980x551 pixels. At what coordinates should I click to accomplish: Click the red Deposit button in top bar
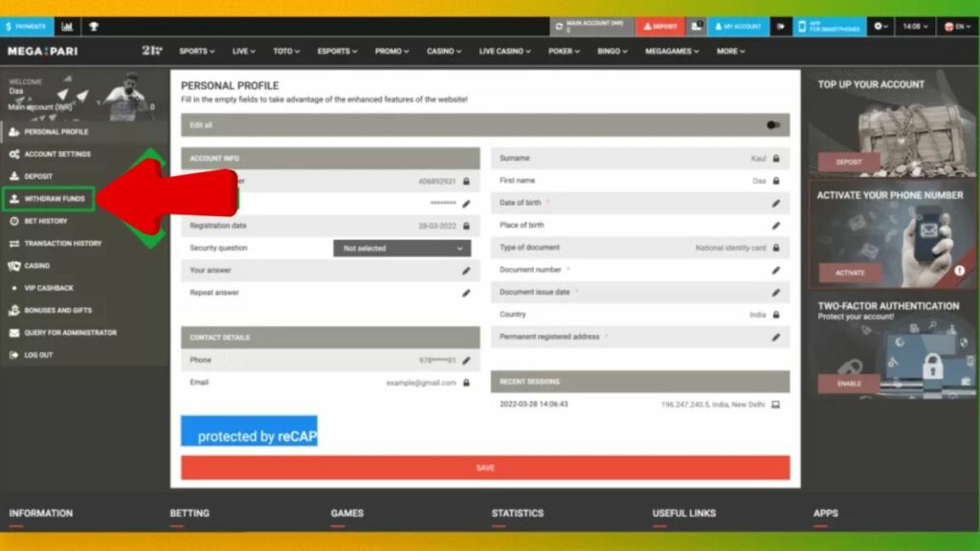(x=660, y=26)
